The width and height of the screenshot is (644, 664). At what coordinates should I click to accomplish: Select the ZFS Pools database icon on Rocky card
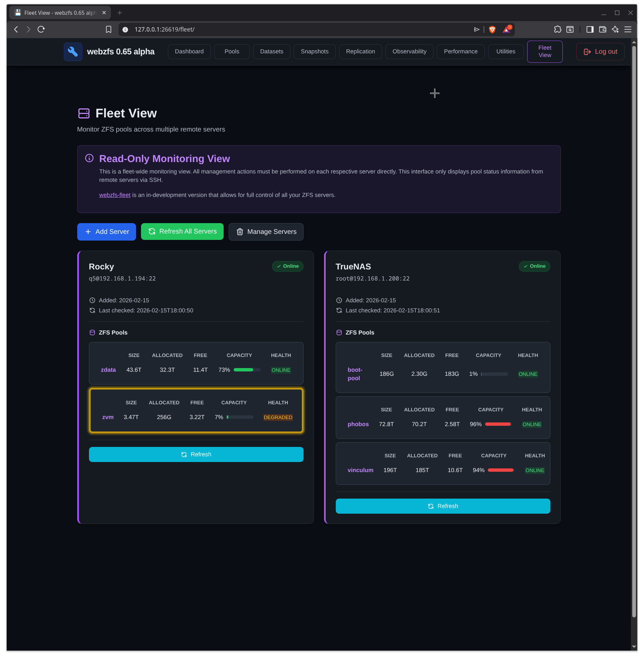click(x=92, y=333)
